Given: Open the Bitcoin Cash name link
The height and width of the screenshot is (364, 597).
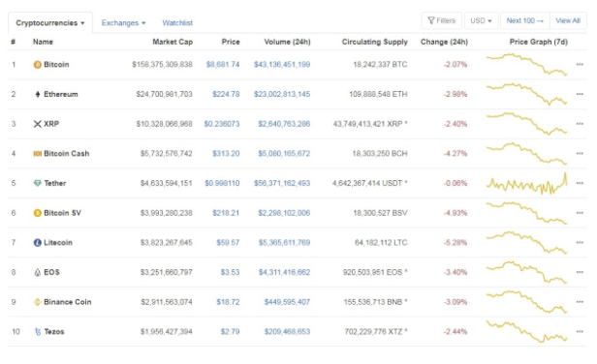Looking at the screenshot, I should (x=67, y=154).
